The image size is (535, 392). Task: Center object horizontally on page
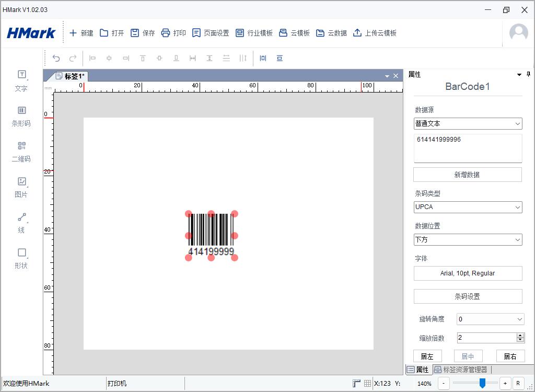(263, 58)
